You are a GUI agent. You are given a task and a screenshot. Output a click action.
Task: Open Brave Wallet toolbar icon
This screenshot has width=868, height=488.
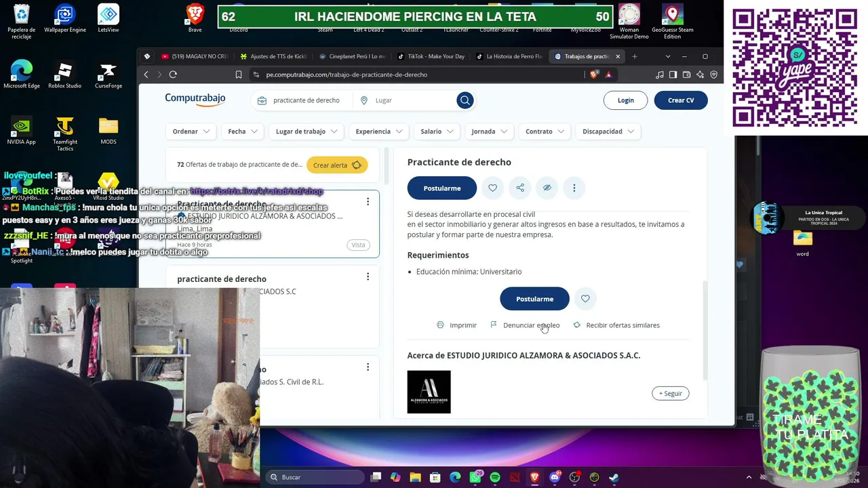pos(687,75)
